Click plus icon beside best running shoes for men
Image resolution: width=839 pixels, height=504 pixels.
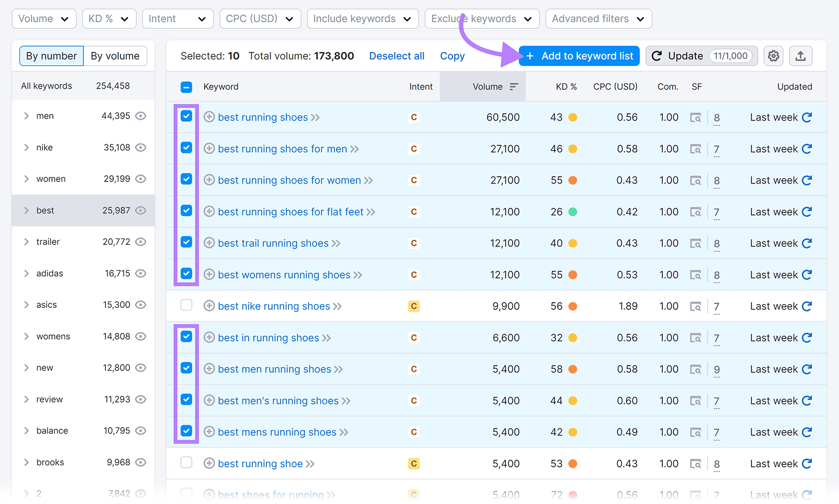(209, 148)
